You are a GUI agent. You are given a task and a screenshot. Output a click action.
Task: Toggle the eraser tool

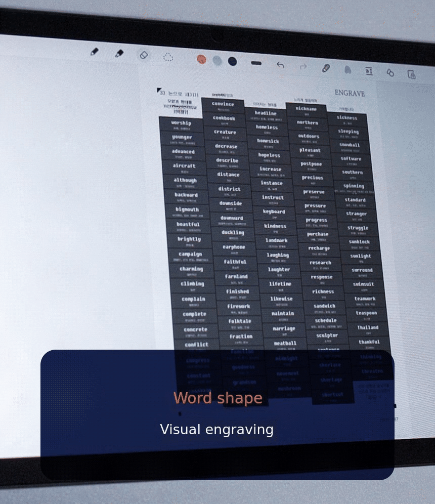[144, 55]
